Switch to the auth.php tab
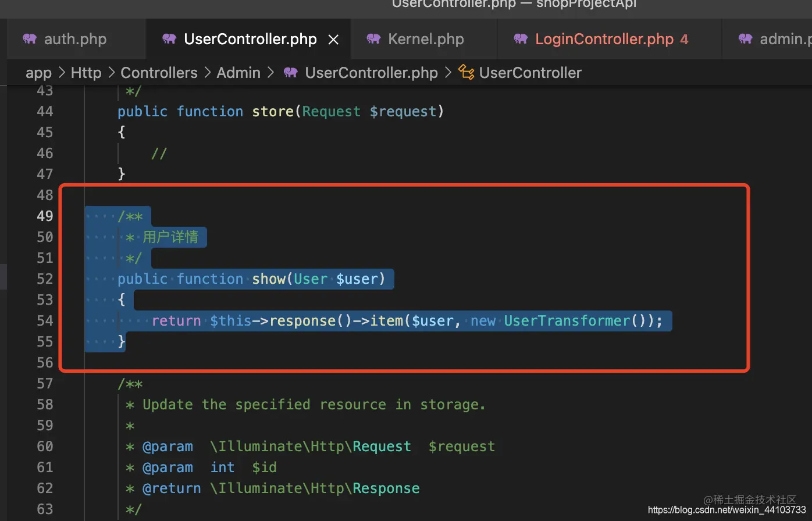812x521 pixels. pos(76,39)
